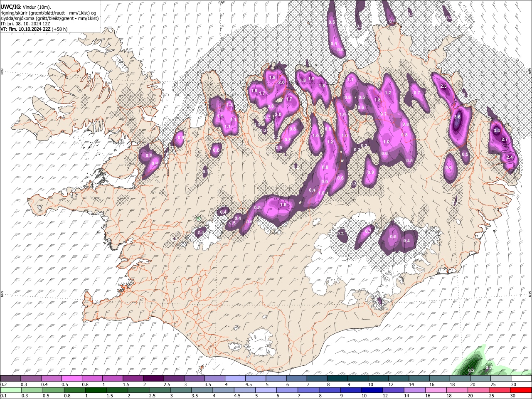Click the 2.7 snowfall value on the map
Image resolution: width=532 pixels, height=399 pixels.
pos(505,139)
